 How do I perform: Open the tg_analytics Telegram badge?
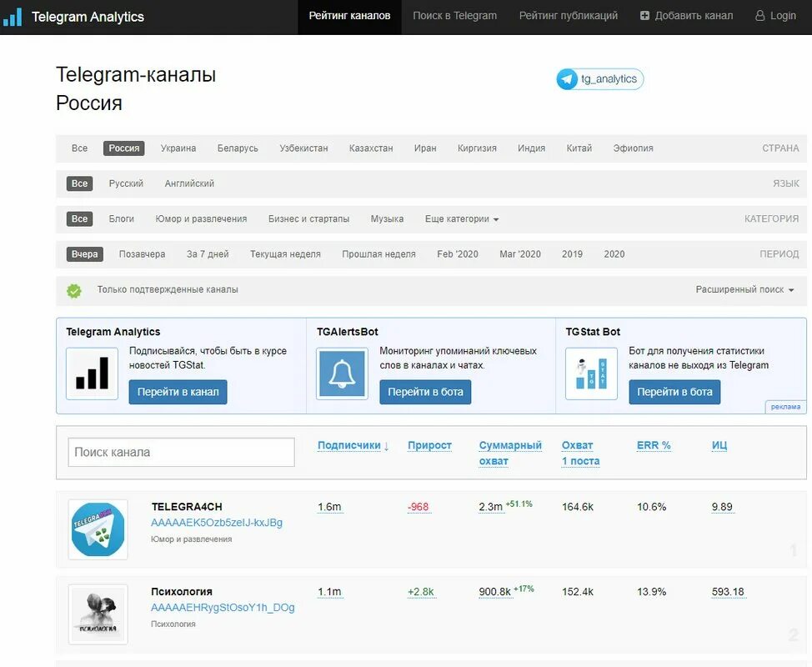599,79
